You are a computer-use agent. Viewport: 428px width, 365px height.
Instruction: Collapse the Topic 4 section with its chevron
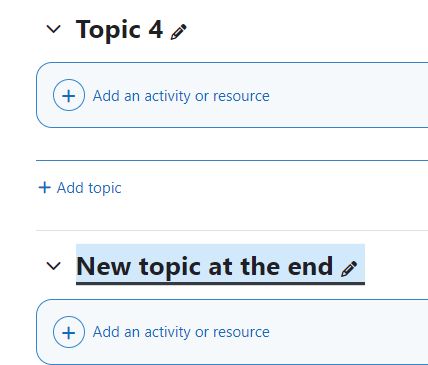(53, 29)
